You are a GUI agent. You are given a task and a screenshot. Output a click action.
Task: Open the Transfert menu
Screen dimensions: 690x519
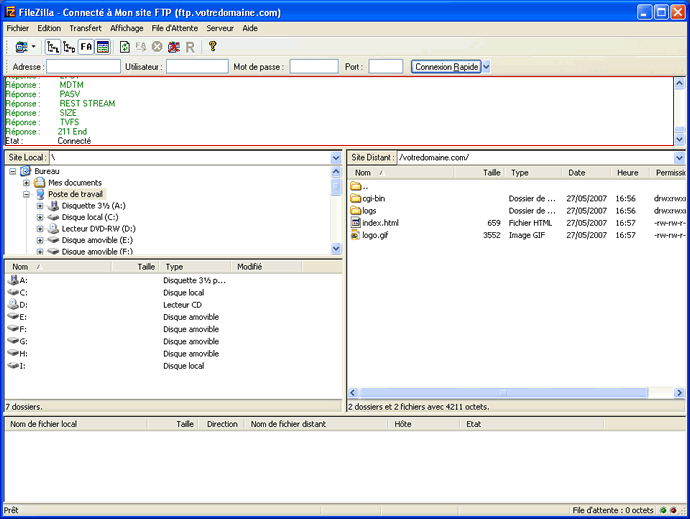point(85,28)
